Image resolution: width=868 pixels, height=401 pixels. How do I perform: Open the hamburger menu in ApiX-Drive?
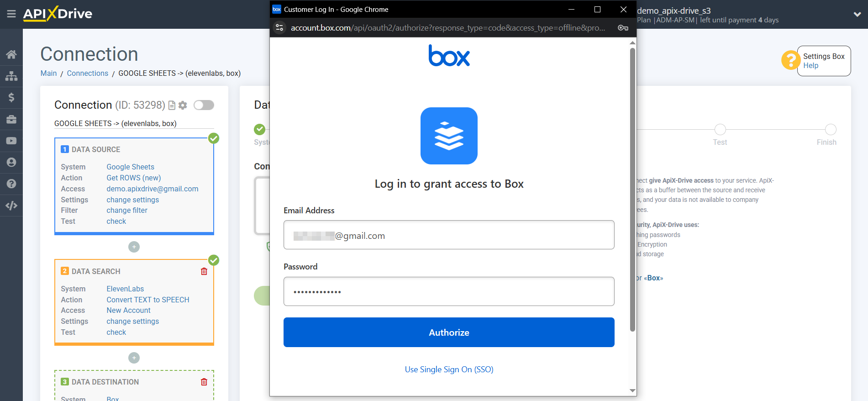(x=11, y=14)
